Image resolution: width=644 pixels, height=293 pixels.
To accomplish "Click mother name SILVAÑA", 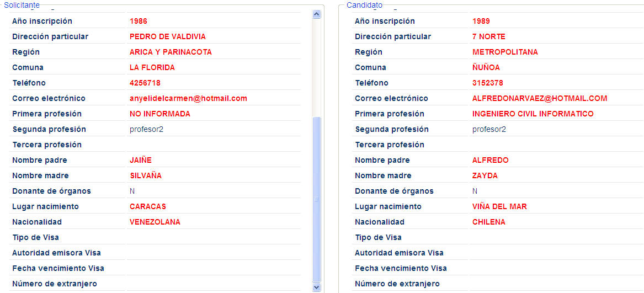I will [x=146, y=175].
